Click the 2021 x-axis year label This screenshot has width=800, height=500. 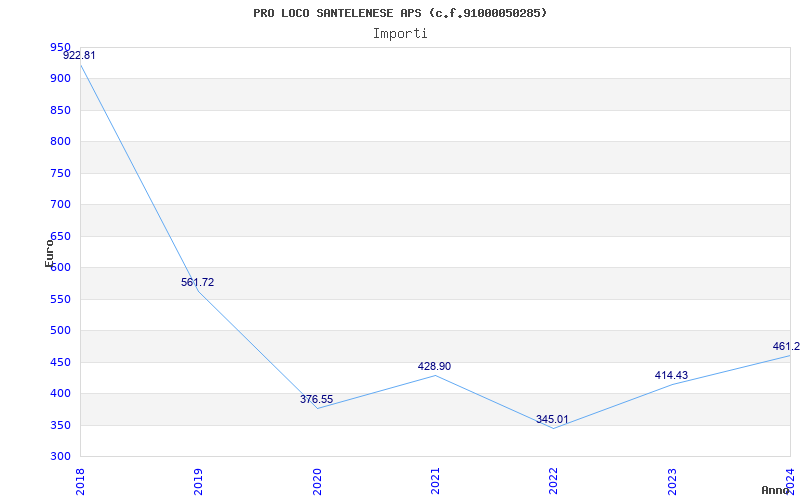[x=435, y=481]
